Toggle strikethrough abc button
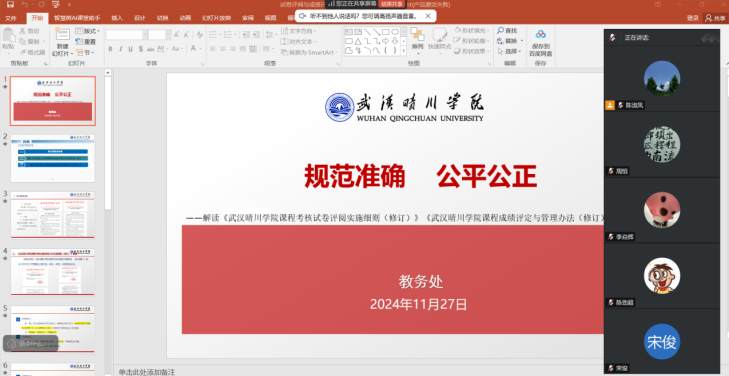The image size is (729, 376). click(x=151, y=49)
